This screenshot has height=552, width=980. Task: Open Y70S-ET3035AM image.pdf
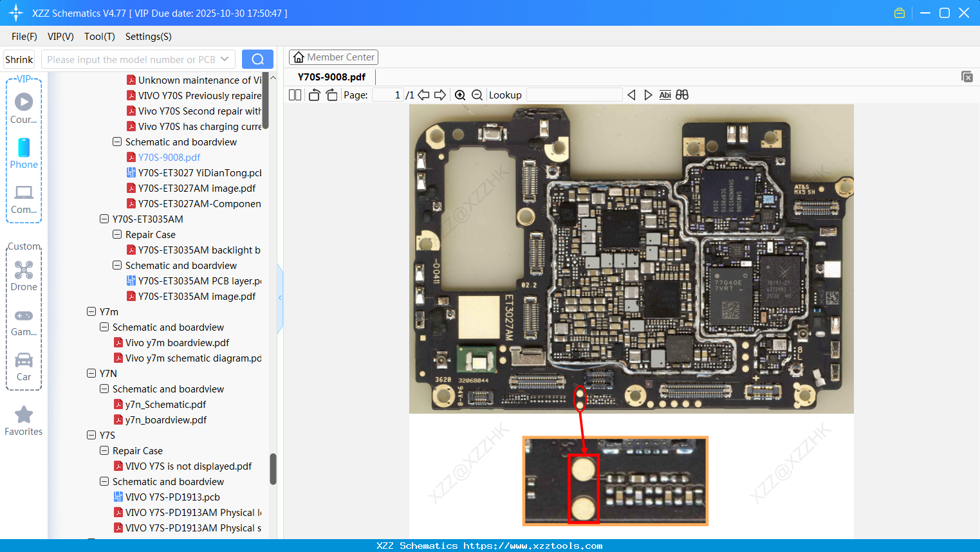[x=191, y=296]
